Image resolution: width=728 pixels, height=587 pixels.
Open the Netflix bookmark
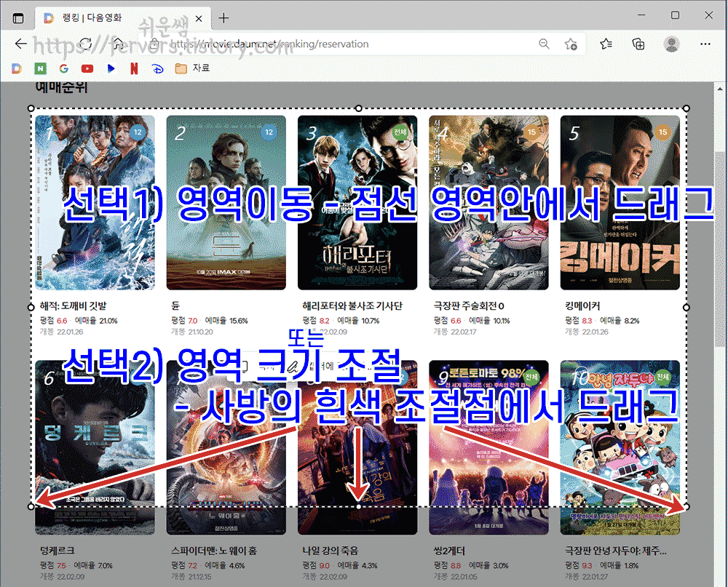tap(134, 68)
